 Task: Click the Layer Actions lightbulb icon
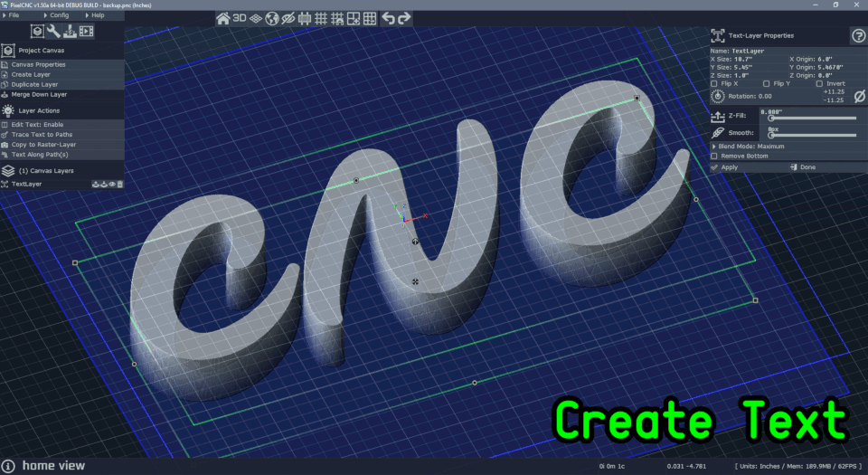pos(8,110)
